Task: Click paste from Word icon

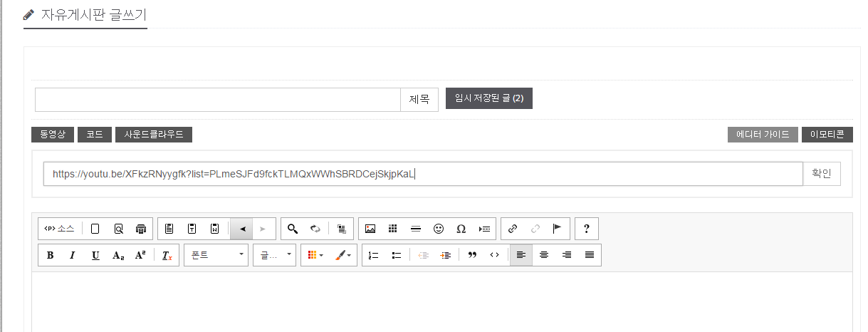Action: pyautogui.click(x=215, y=229)
